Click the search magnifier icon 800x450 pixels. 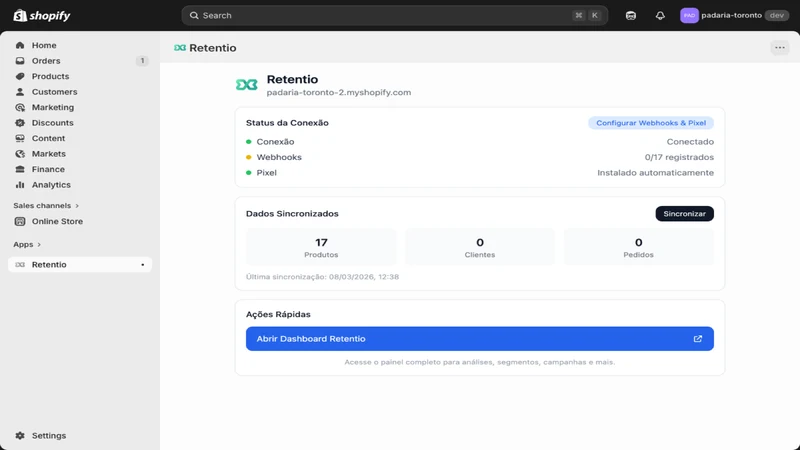tap(194, 15)
